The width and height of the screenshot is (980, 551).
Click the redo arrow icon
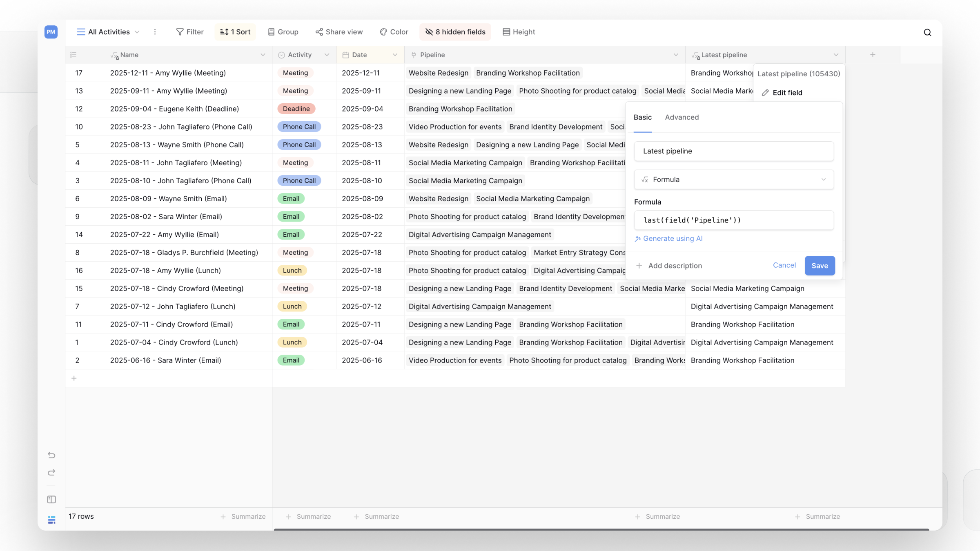[x=51, y=473]
